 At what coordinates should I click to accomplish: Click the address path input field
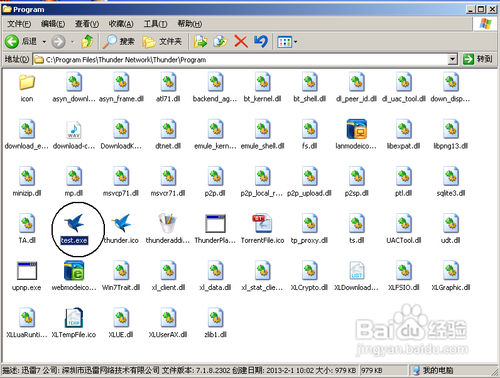tap(245, 60)
